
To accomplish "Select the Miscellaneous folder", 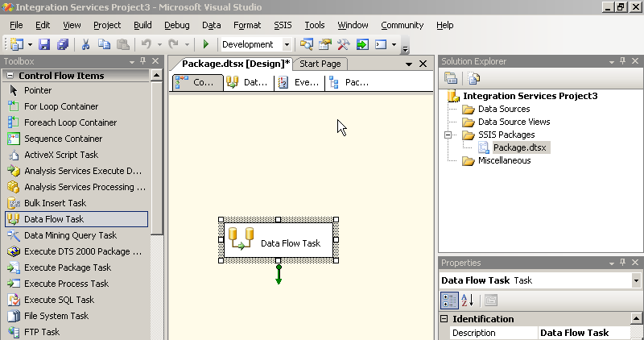I will tap(505, 160).
